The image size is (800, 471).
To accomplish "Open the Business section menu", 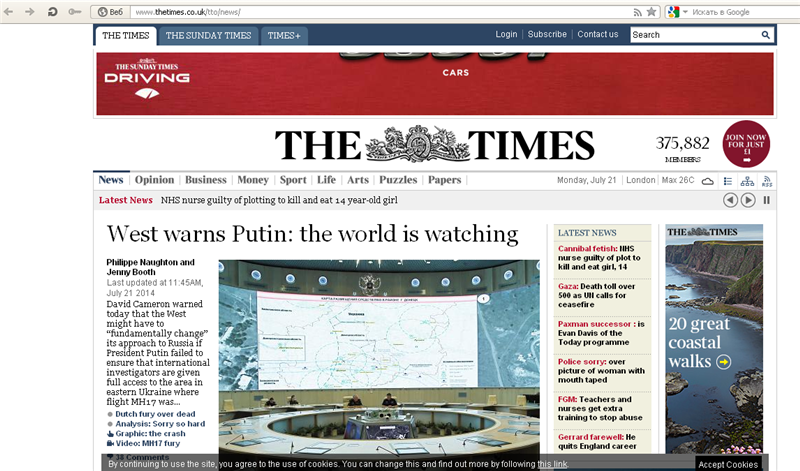I will (206, 180).
